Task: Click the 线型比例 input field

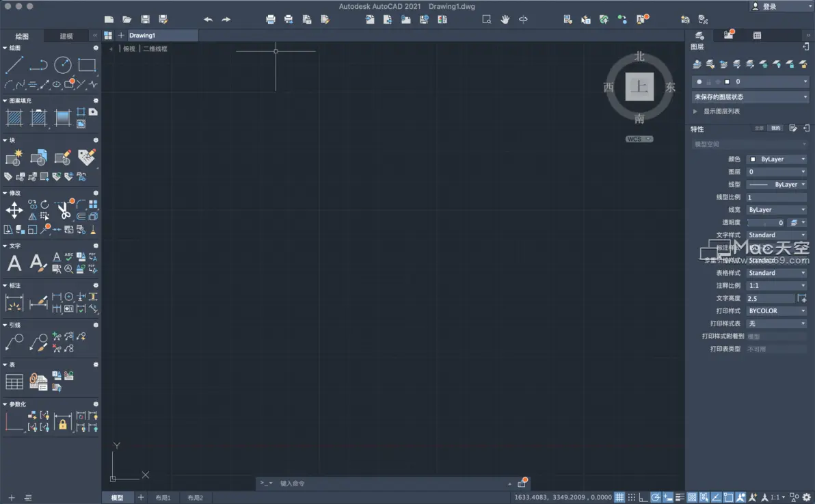Action: [777, 197]
